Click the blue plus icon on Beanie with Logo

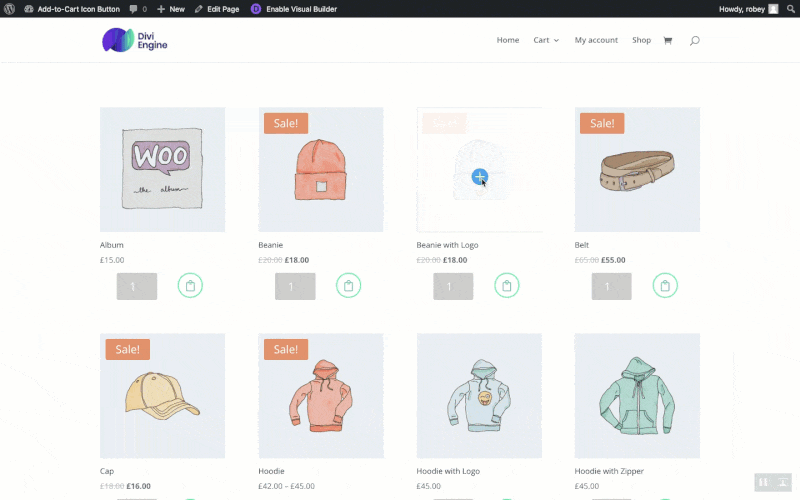coord(479,177)
